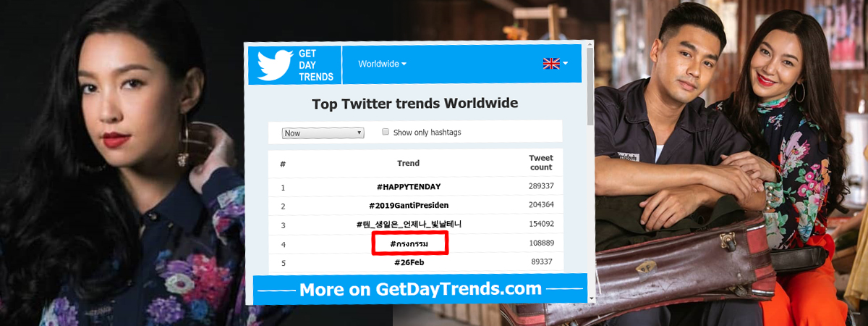Open the Korean hashtag trend ranked third
This screenshot has height=326, width=868.
408,225
